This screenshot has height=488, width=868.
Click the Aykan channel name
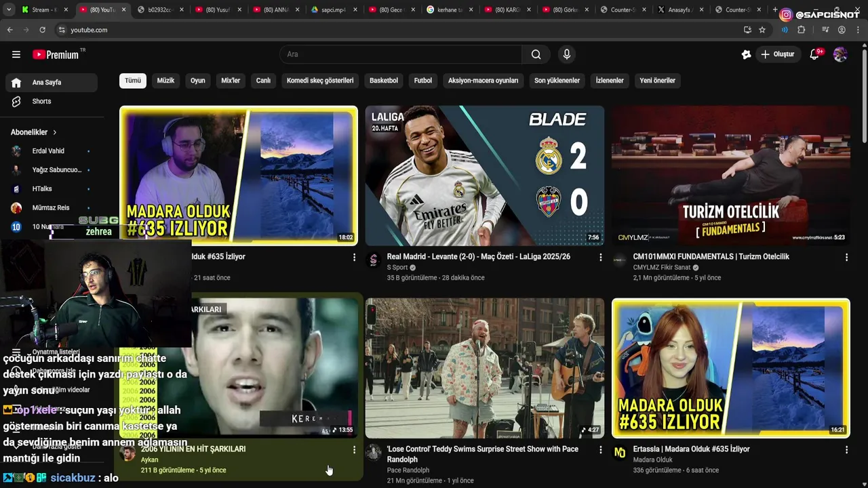149,460
